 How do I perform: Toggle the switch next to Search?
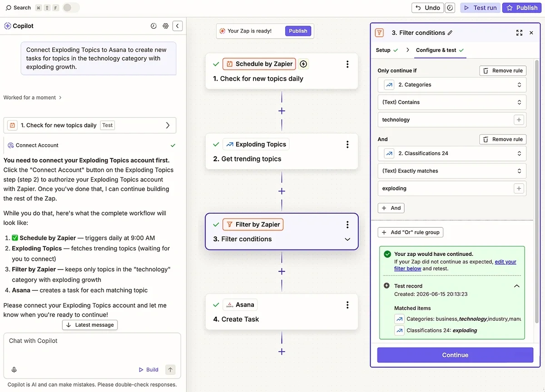[71, 8]
